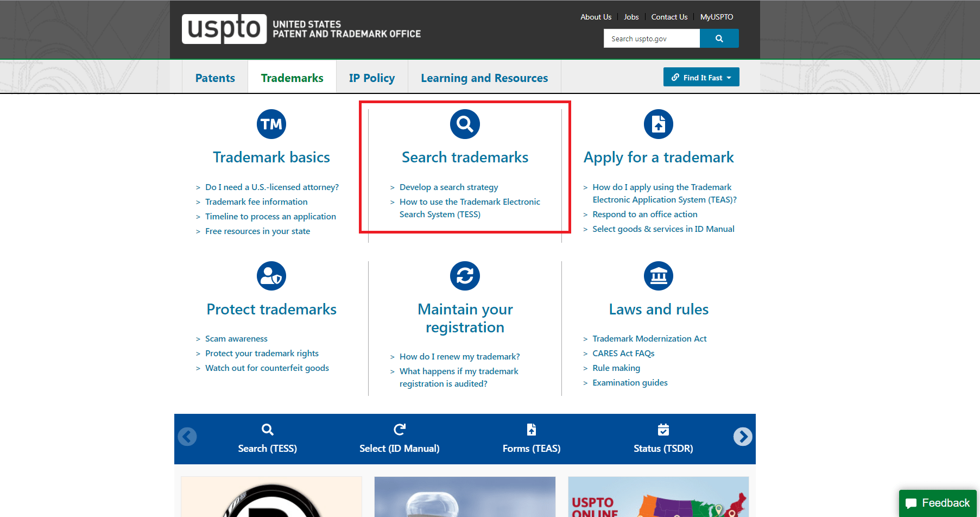Image resolution: width=980 pixels, height=517 pixels.
Task: Click the Search (TESS) carousel label
Action: [267, 449]
